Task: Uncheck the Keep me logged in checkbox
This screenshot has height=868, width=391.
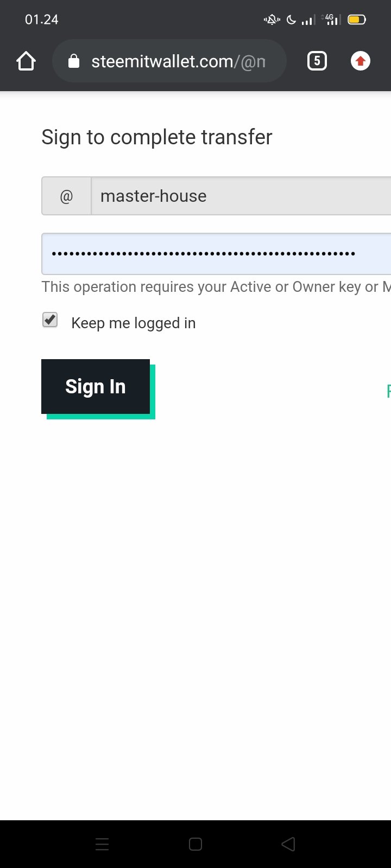Action: tap(50, 320)
